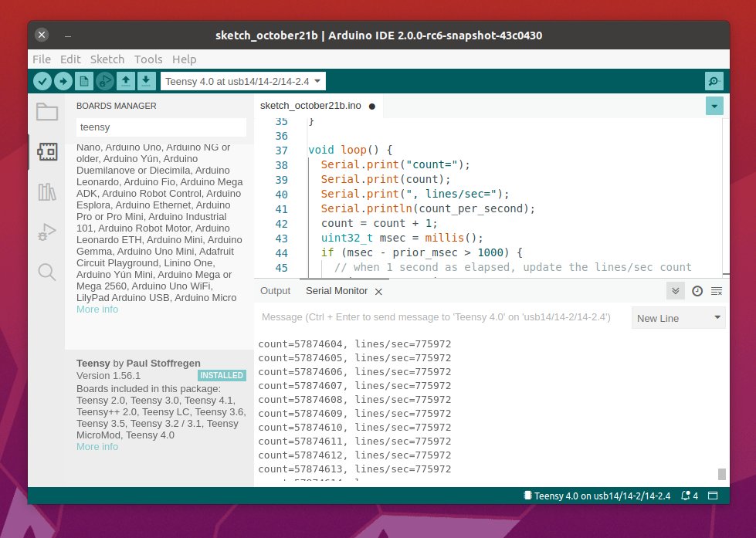Screen dimensions: 756x538
Task: Open the File menu
Action: click(x=42, y=59)
